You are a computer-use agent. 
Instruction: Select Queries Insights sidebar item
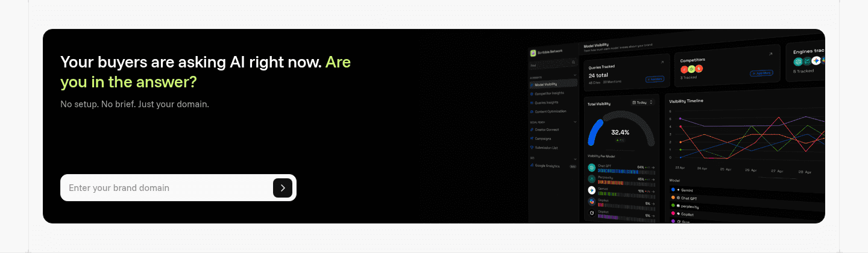(x=547, y=102)
